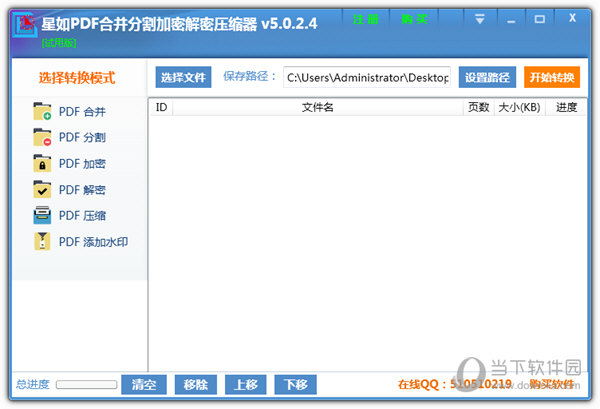This screenshot has height=409, width=600.
Task: Click the 选择转换模式 heading
Action: (77, 78)
